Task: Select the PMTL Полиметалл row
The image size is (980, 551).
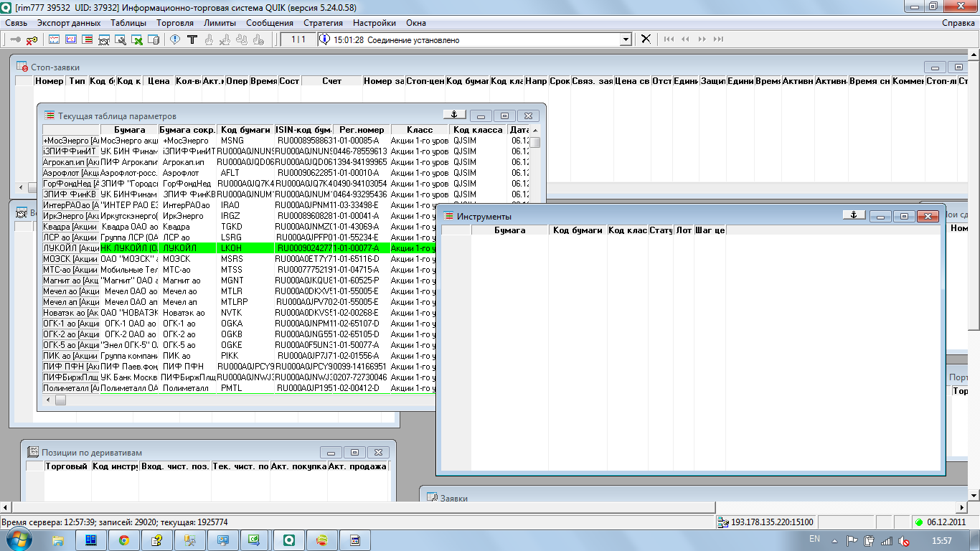Action: pyautogui.click(x=239, y=387)
